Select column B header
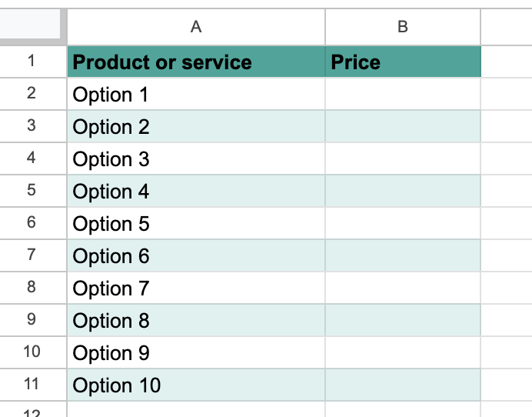This screenshot has width=532, height=417. [403, 27]
